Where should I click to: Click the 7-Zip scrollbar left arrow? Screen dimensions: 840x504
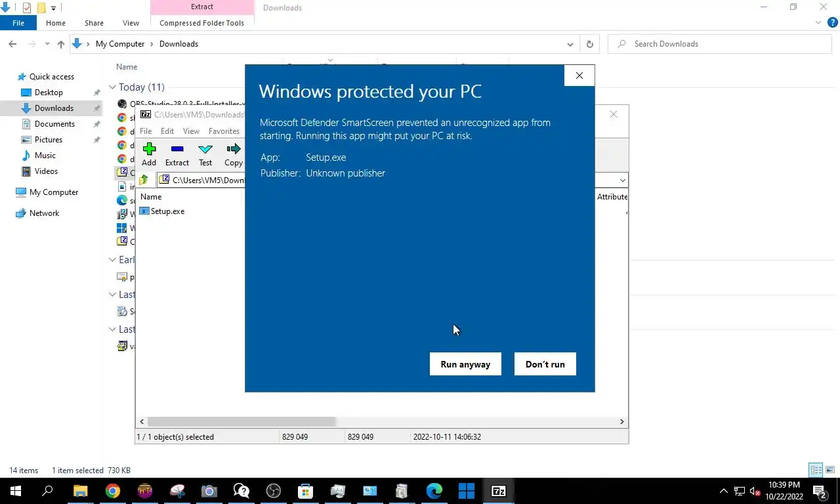(x=142, y=421)
